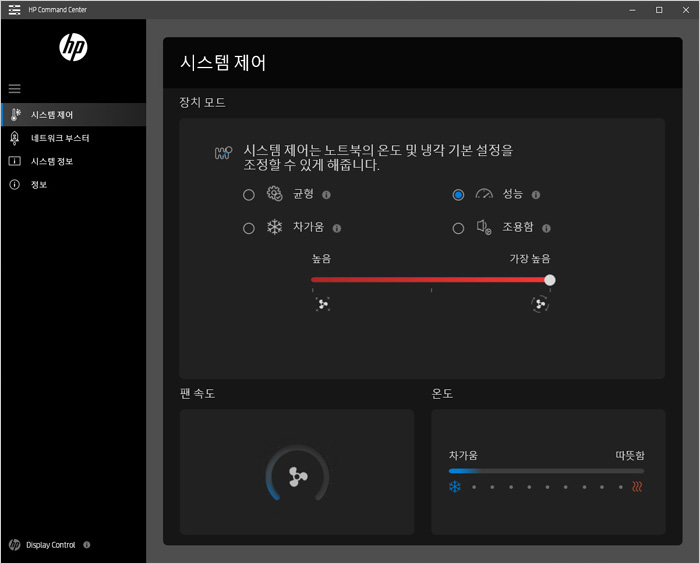Viewport: 700px width, 564px height.
Task: Click the system control description icon
Action: pos(223,153)
